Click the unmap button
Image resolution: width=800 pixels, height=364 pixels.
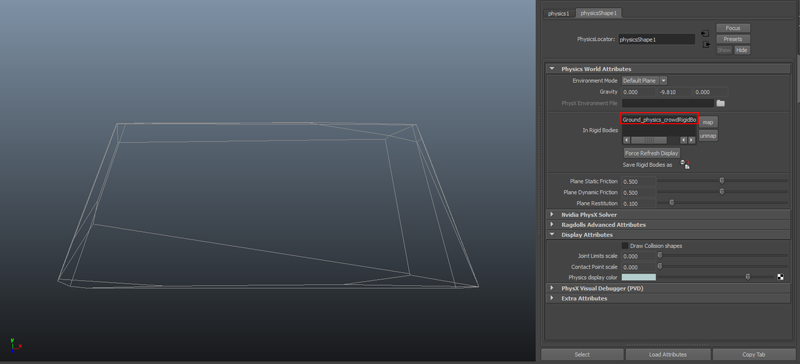point(708,136)
